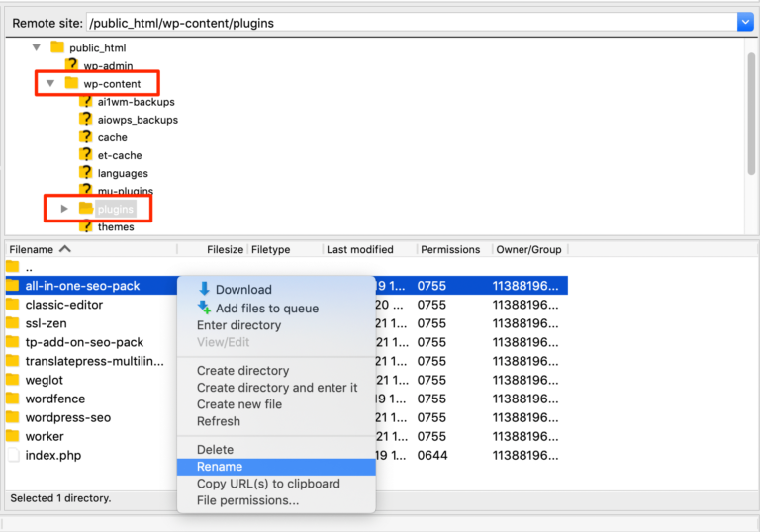Select the classic-editor filename

(x=64, y=305)
